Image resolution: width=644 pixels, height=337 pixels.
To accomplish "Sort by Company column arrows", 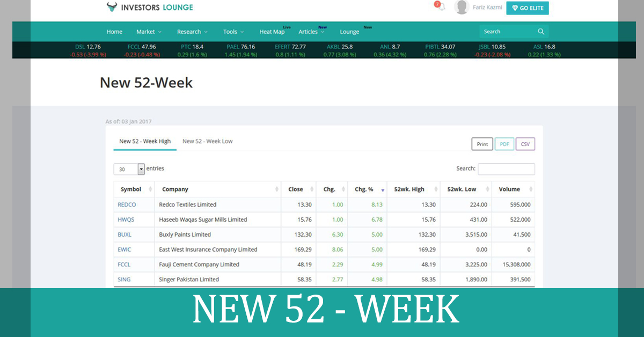I will [x=277, y=189].
